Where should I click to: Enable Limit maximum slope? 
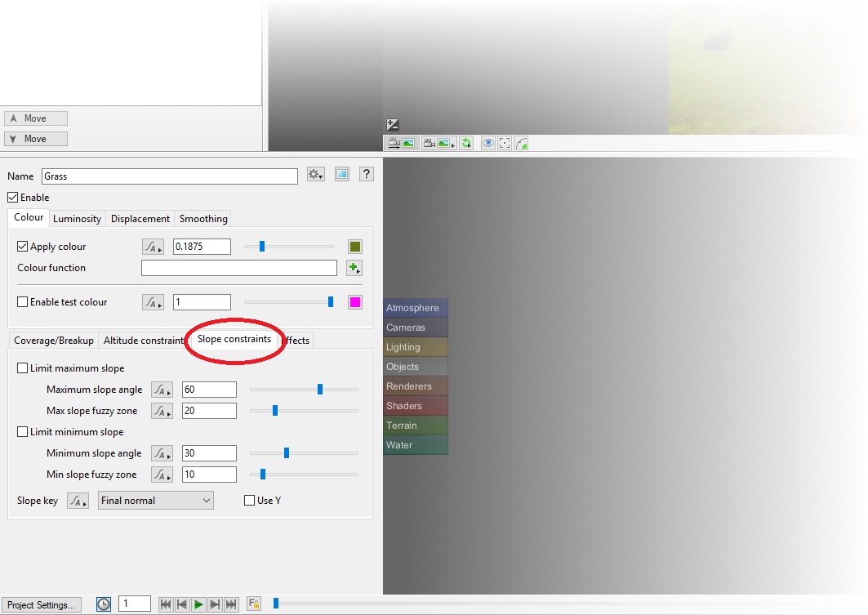(22, 368)
